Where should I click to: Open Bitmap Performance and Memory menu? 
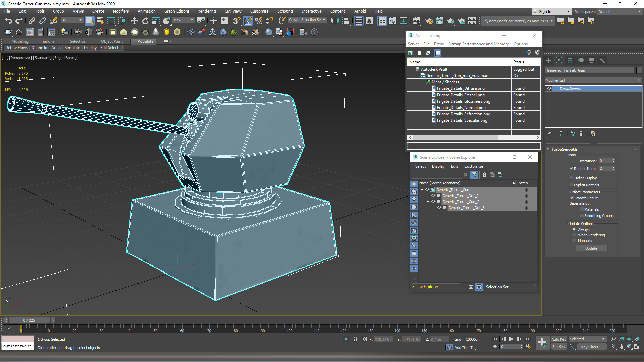pos(478,44)
